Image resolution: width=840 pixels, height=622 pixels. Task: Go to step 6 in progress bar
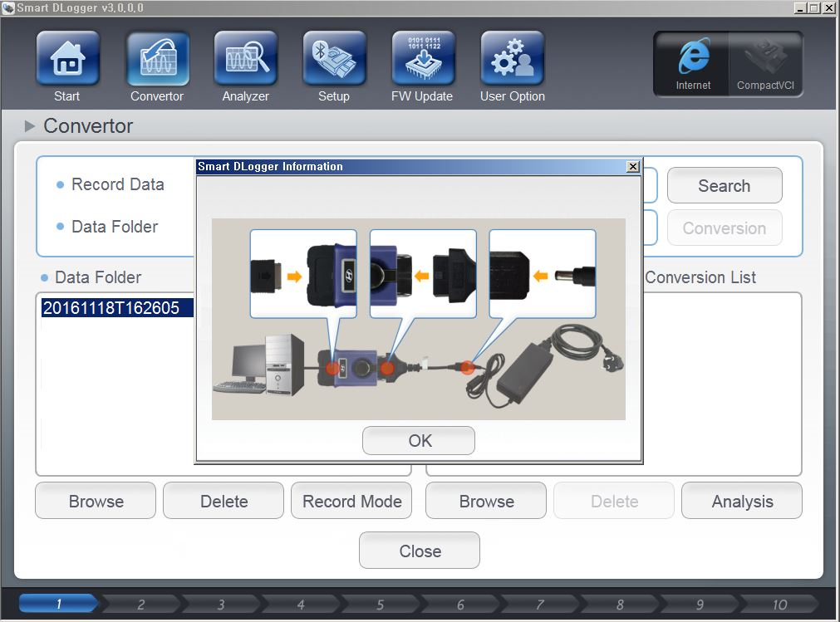point(459,604)
